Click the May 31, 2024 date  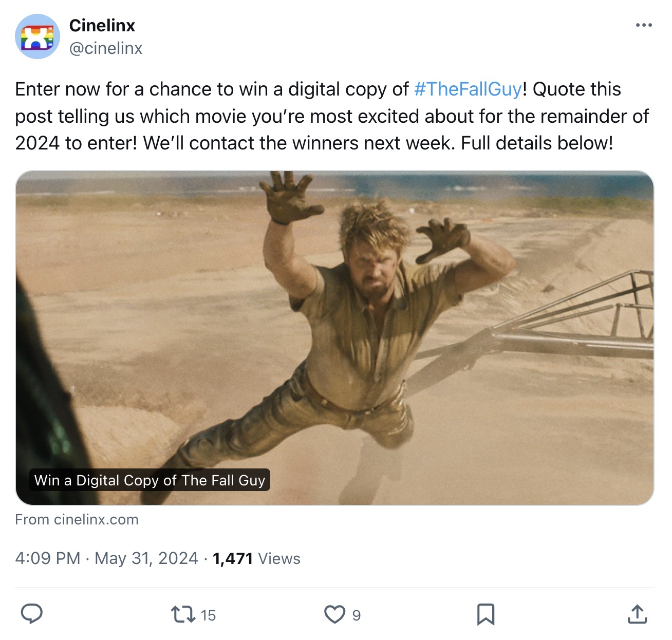tap(146, 558)
